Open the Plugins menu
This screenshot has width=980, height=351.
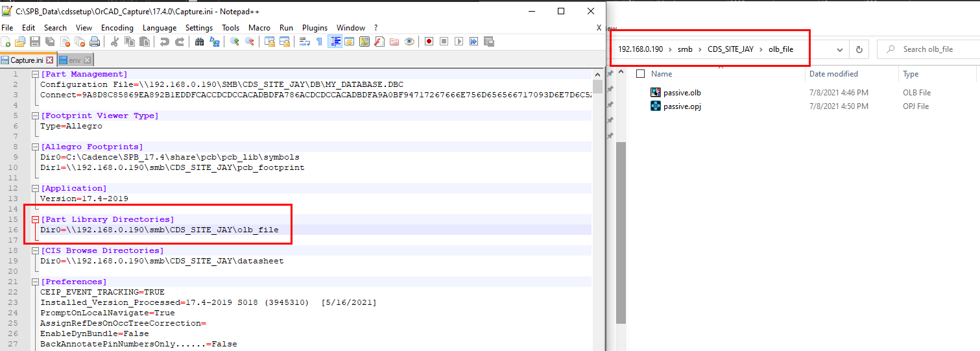[315, 28]
